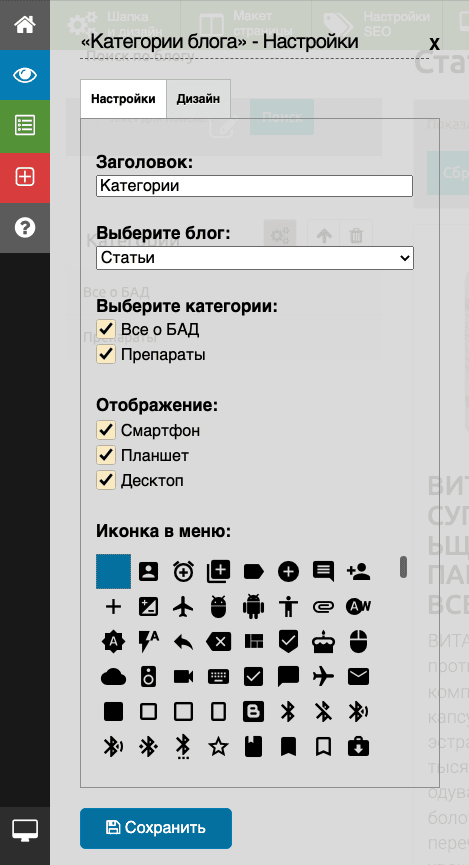Click the home icon in the left sidebar
This screenshot has height=865, width=469.
(25, 25)
